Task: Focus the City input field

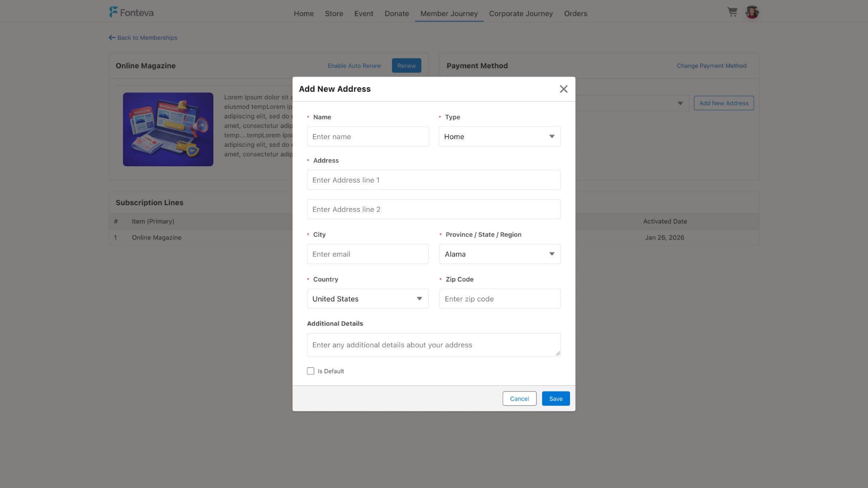Action: pyautogui.click(x=367, y=254)
